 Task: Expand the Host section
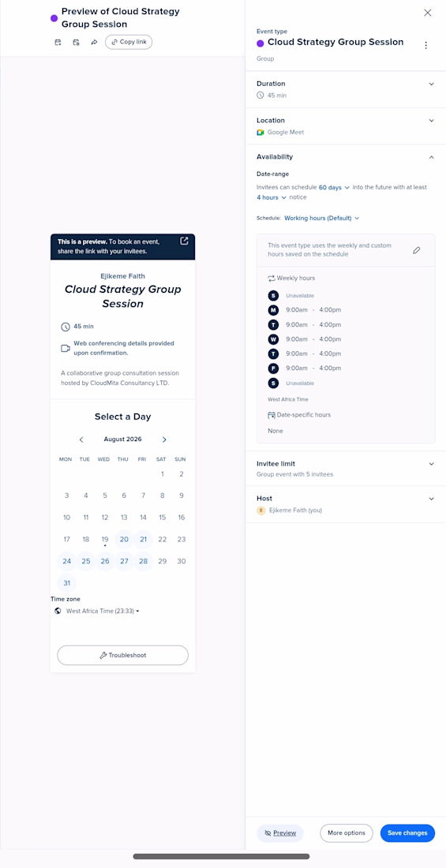pyautogui.click(x=432, y=499)
